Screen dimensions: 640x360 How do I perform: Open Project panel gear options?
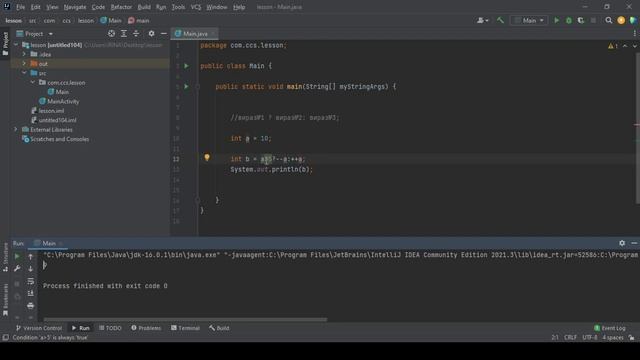pos(151,33)
